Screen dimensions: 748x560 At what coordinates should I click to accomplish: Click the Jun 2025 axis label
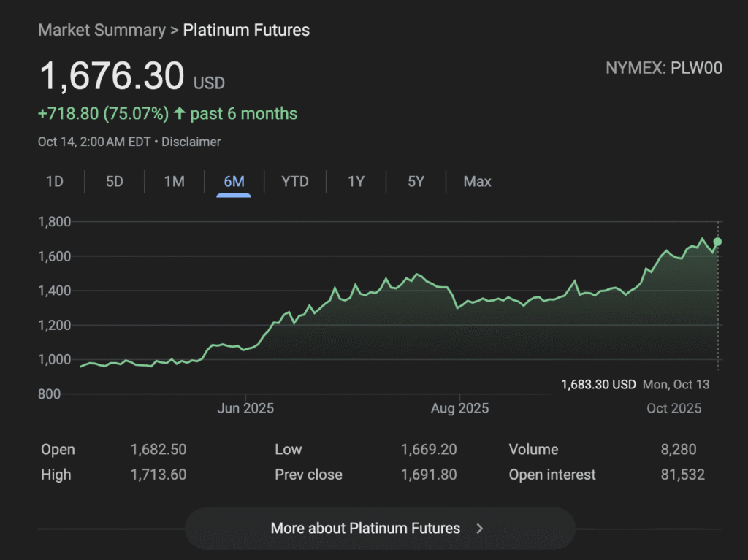coord(245,408)
